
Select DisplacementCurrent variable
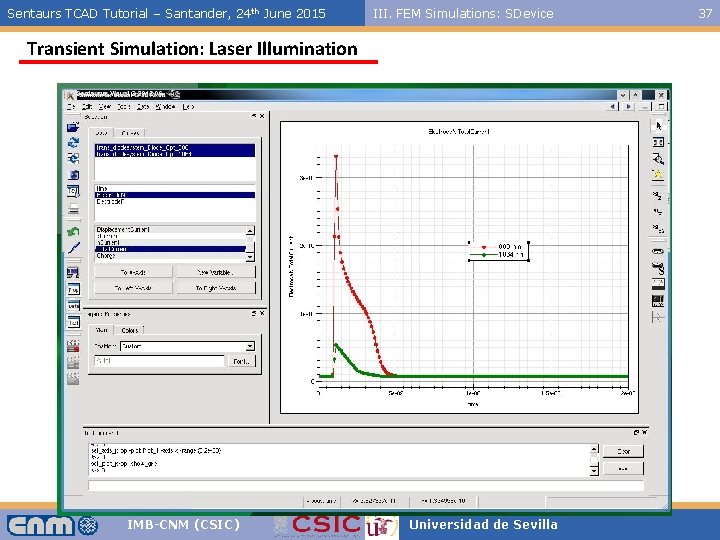tap(170, 229)
